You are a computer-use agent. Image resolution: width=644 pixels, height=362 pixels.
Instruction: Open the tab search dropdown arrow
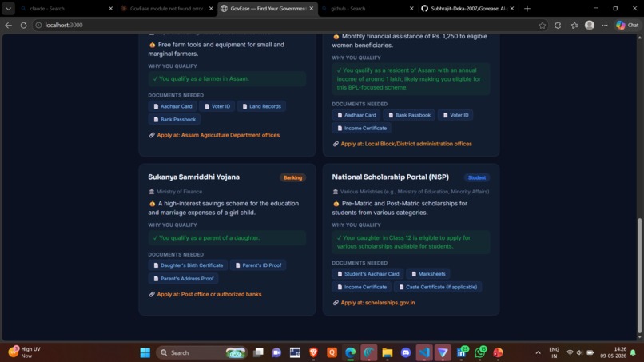pos(8,8)
